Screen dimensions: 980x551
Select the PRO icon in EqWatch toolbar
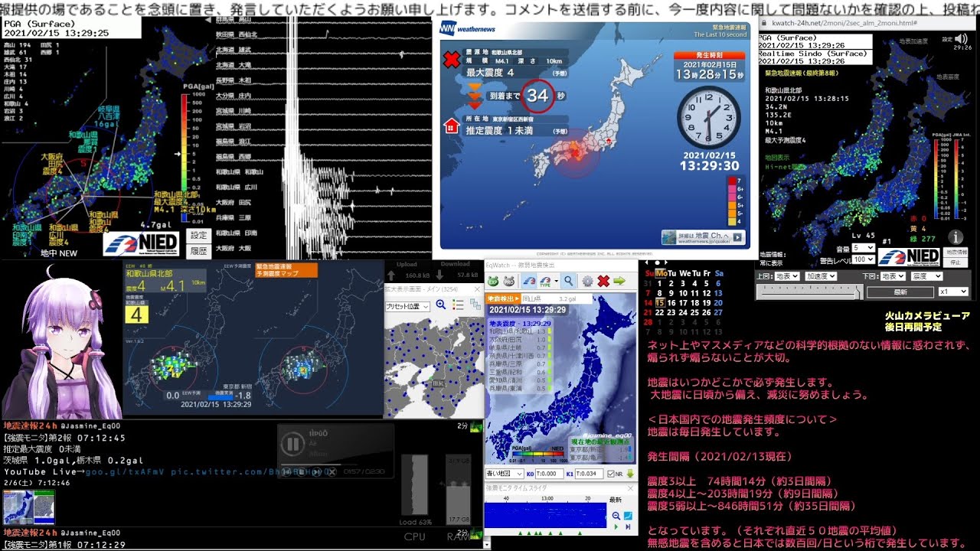(x=508, y=281)
